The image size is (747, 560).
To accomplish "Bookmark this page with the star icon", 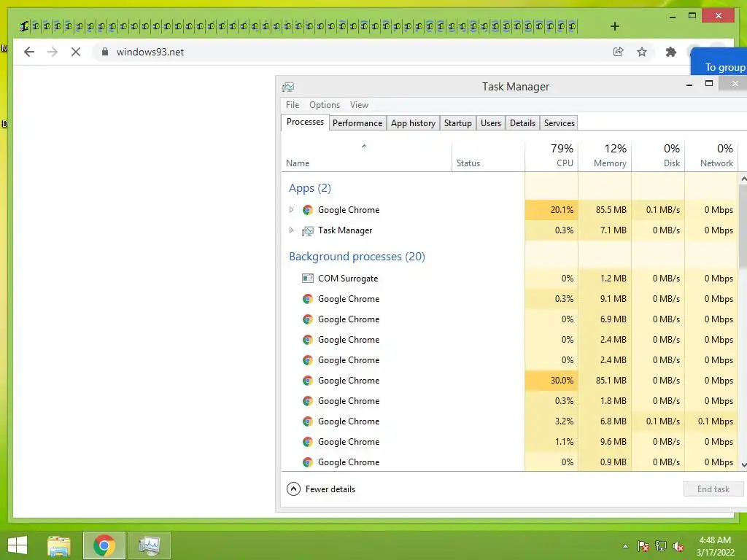I will point(642,52).
